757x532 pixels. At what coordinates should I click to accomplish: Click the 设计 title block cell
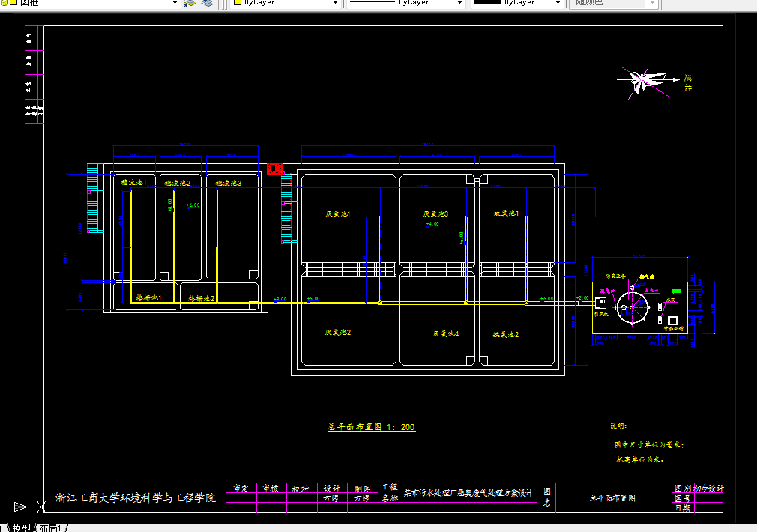tap(332, 489)
